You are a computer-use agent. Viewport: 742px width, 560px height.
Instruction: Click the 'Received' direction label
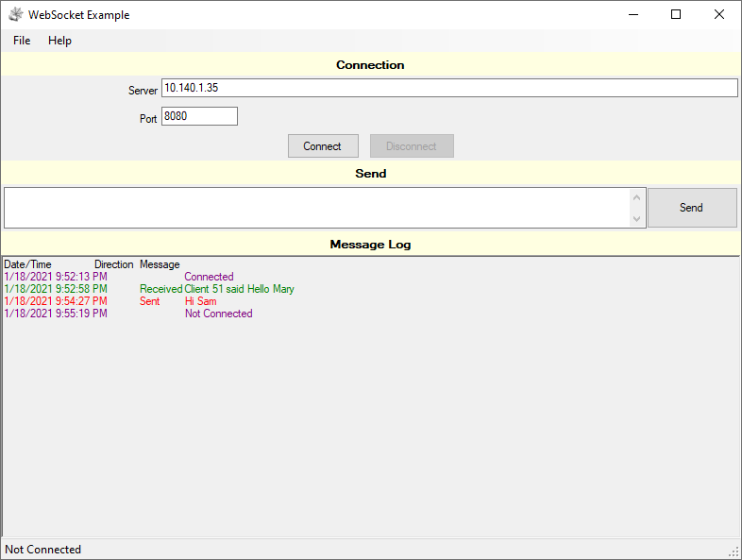[160, 289]
